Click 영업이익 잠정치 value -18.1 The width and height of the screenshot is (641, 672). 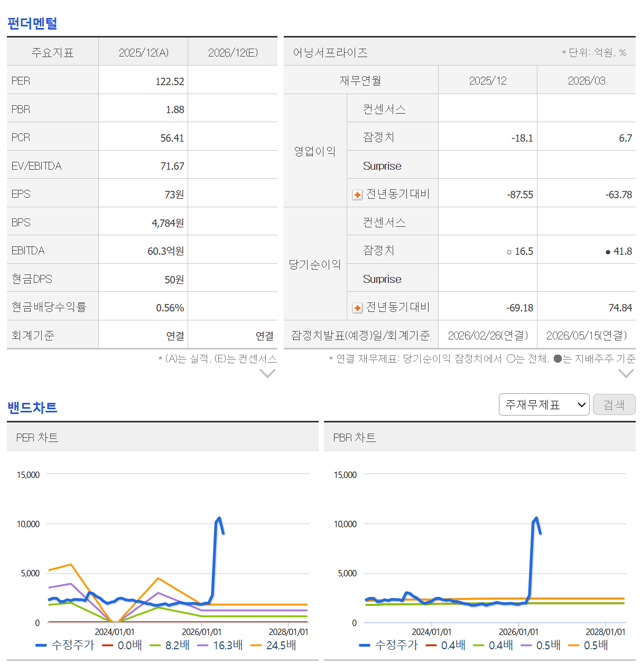(x=522, y=138)
